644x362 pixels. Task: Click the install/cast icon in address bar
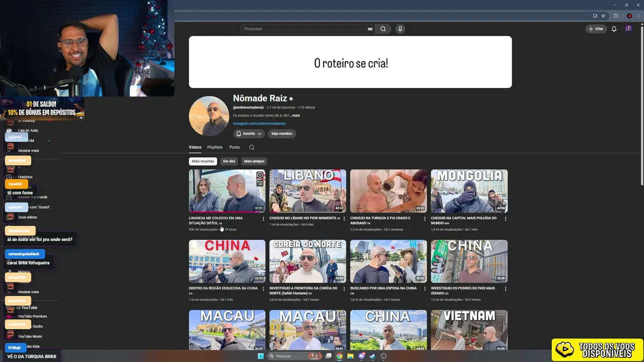pos(595,16)
